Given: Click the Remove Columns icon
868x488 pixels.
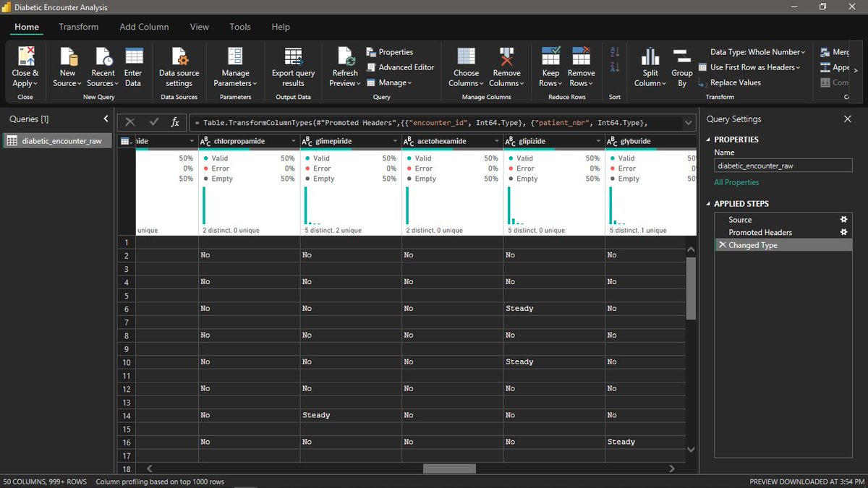Looking at the screenshot, I should [x=506, y=56].
